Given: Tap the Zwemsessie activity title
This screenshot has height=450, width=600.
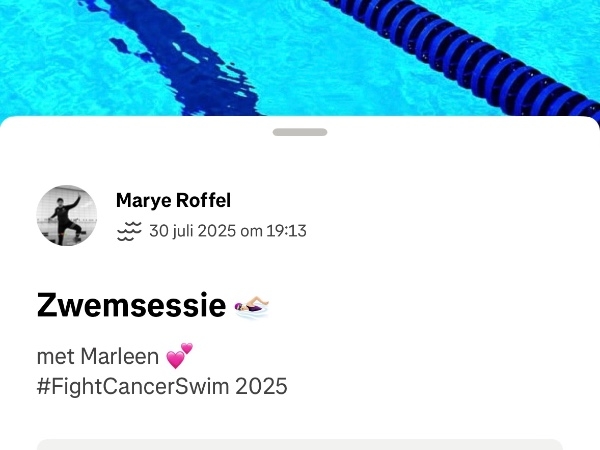Looking at the screenshot, I should click(x=131, y=305).
